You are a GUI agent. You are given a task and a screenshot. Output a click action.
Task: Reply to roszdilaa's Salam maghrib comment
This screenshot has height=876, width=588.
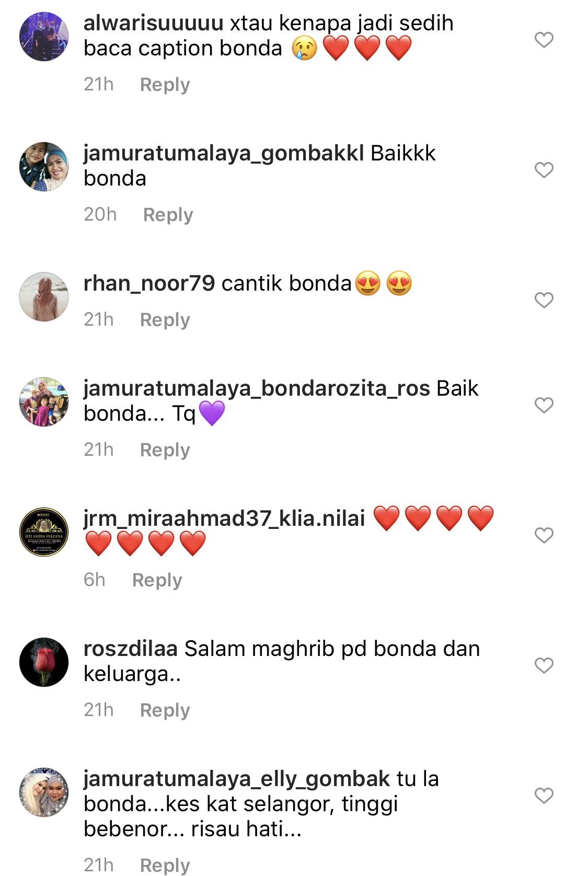point(165,710)
